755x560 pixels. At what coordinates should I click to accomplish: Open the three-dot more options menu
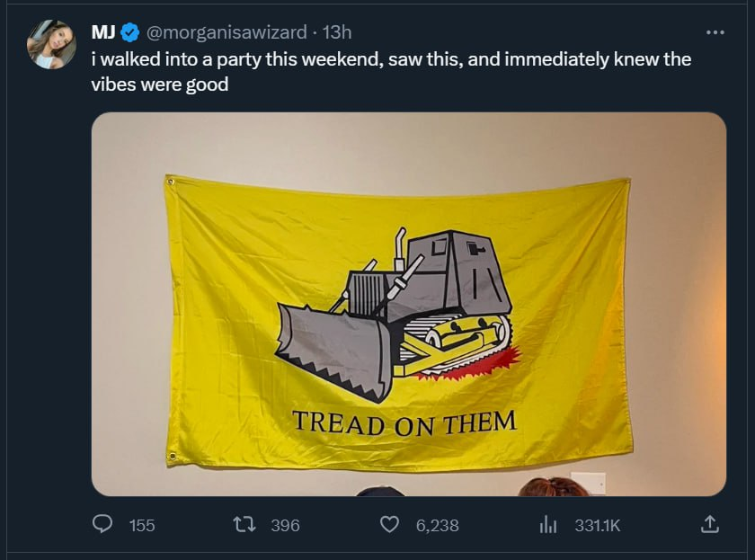tap(715, 32)
